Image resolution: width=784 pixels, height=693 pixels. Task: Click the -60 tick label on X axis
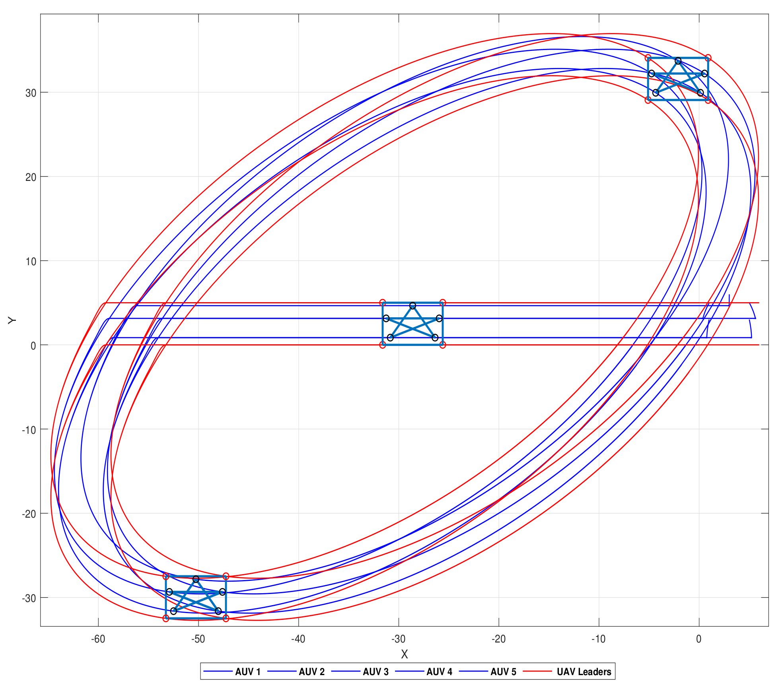pos(98,639)
